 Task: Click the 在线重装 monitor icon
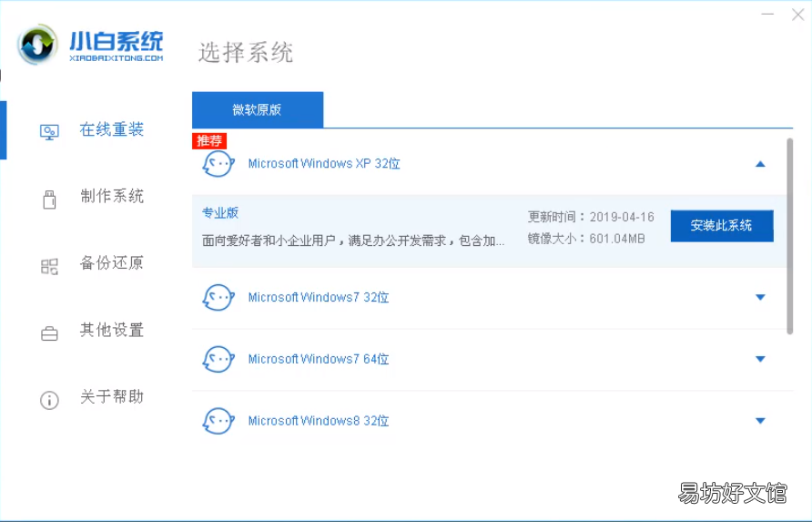[x=49, y=132]
